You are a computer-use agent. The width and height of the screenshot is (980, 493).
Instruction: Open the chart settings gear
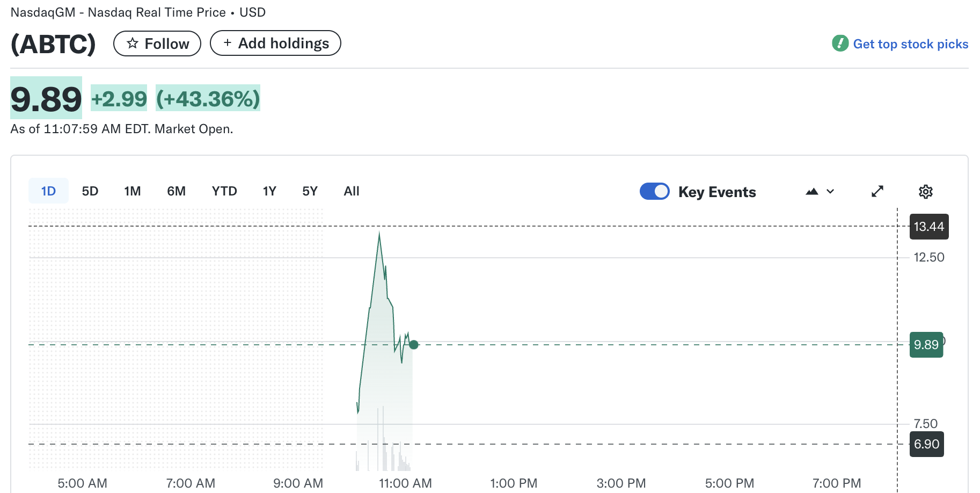(926, 191)
